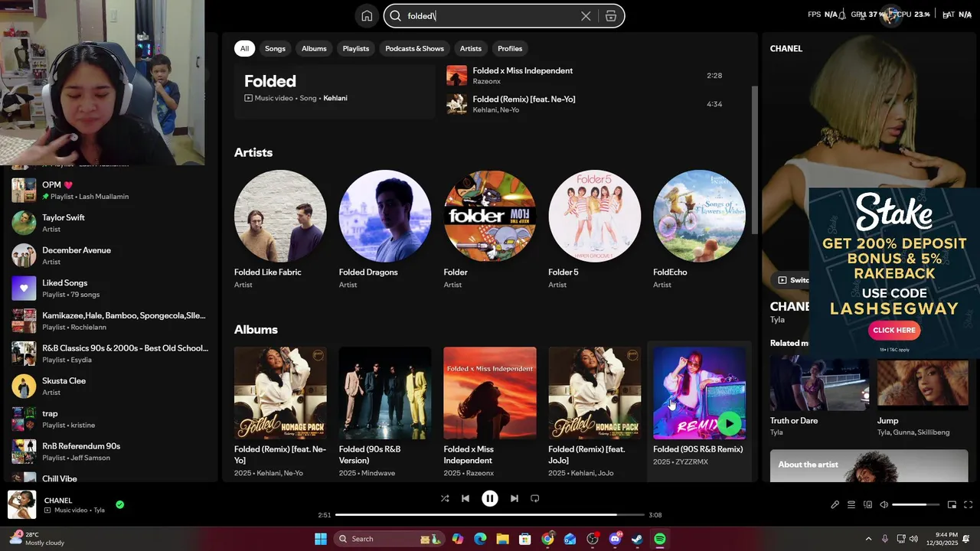Open the trap playlist by kristine
Viewport: 980px width, 551px height.
[x=110, y=419]
